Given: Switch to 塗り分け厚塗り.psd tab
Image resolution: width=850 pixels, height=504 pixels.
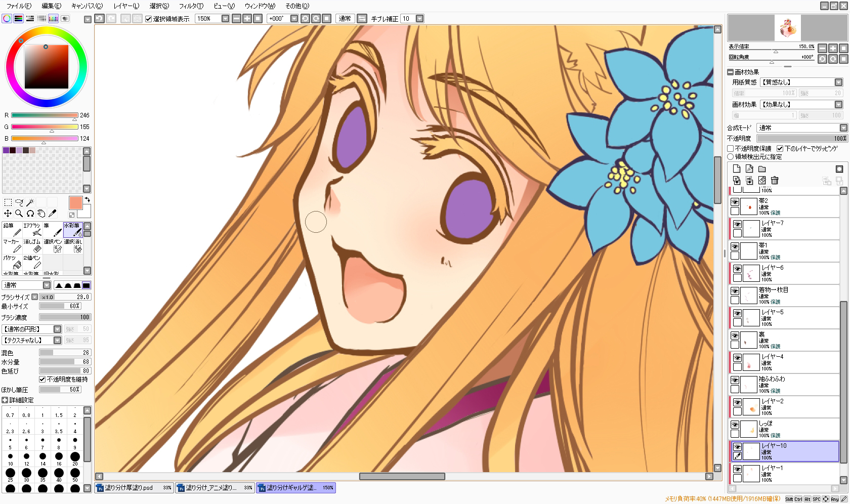Looking at the screenshot, I should 134,488.
